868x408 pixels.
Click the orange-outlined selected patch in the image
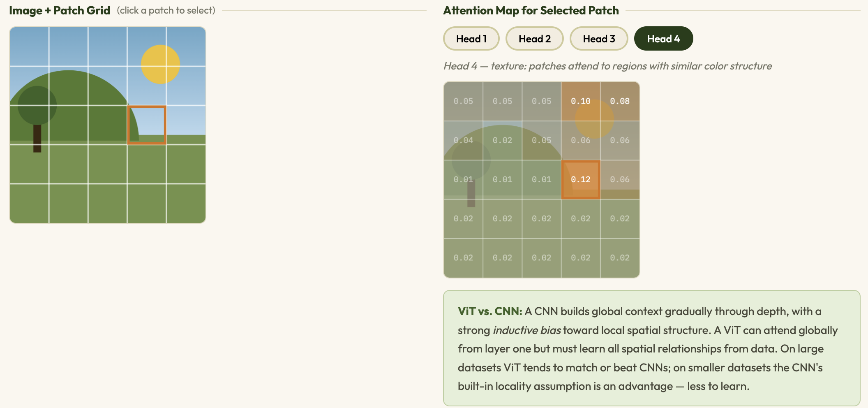(147, 125)
